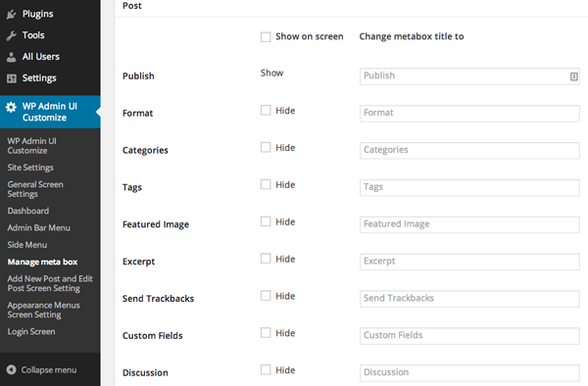Tick the Hide checkbox for Discussion

coord(266,370)
